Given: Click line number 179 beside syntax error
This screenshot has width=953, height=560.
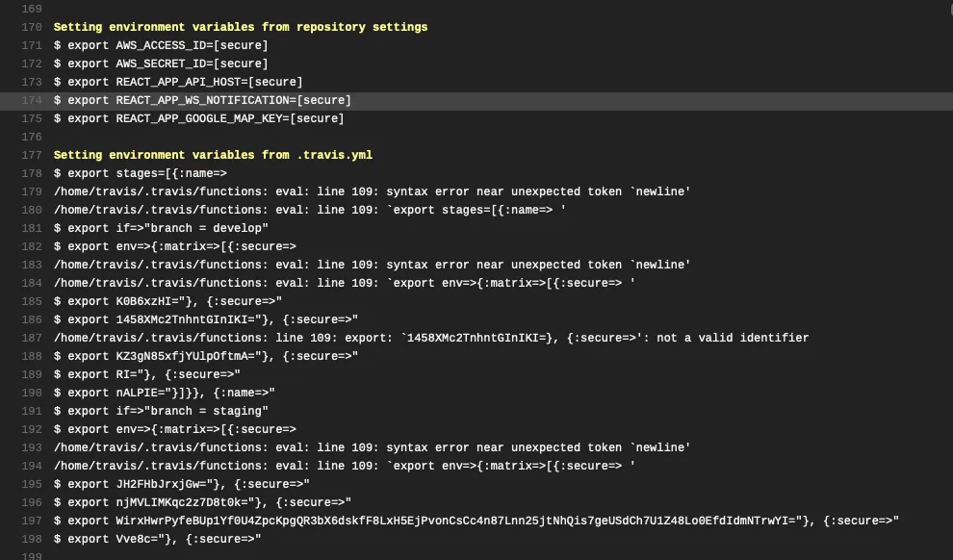Looking at the screenshot, I should 32,191.
